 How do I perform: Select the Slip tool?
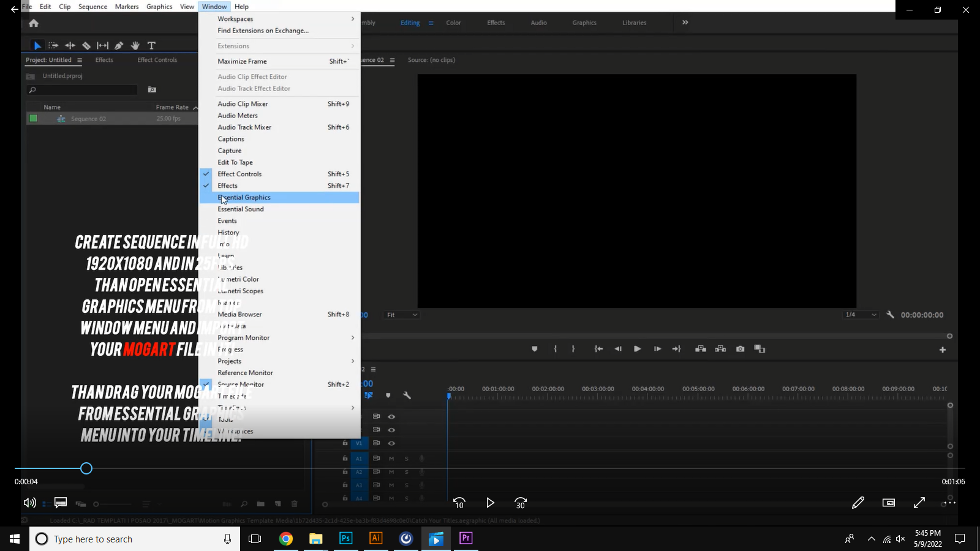point(103,45)
